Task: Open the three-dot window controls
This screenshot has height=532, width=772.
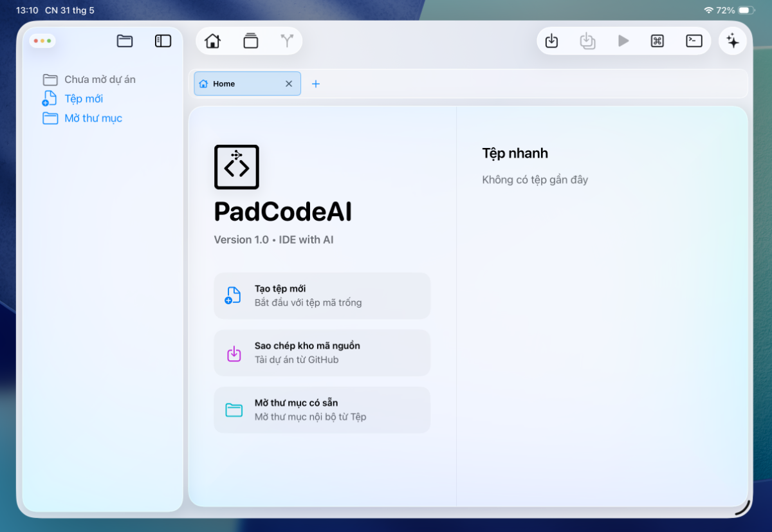Action: [42, 41]
